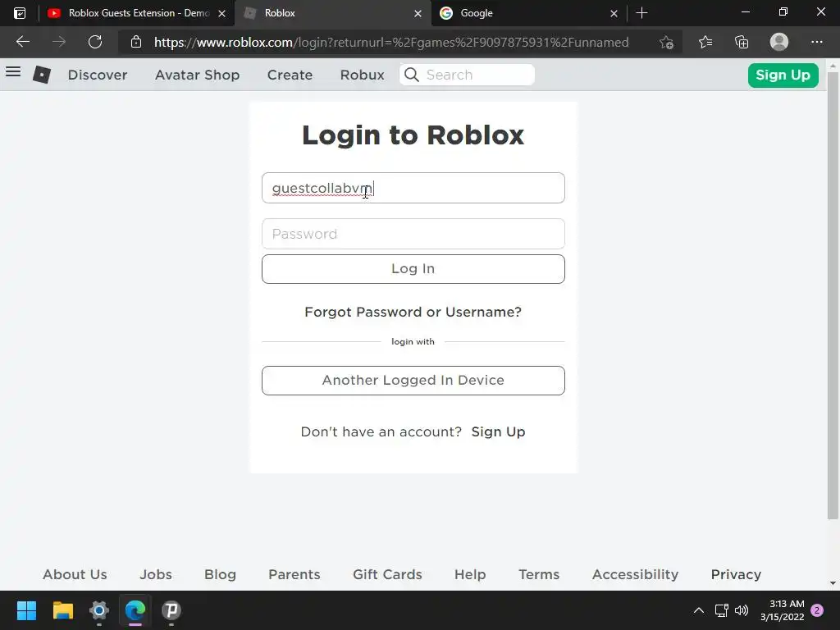Focus the Password field
840x630 pixels.
(413, 234)
